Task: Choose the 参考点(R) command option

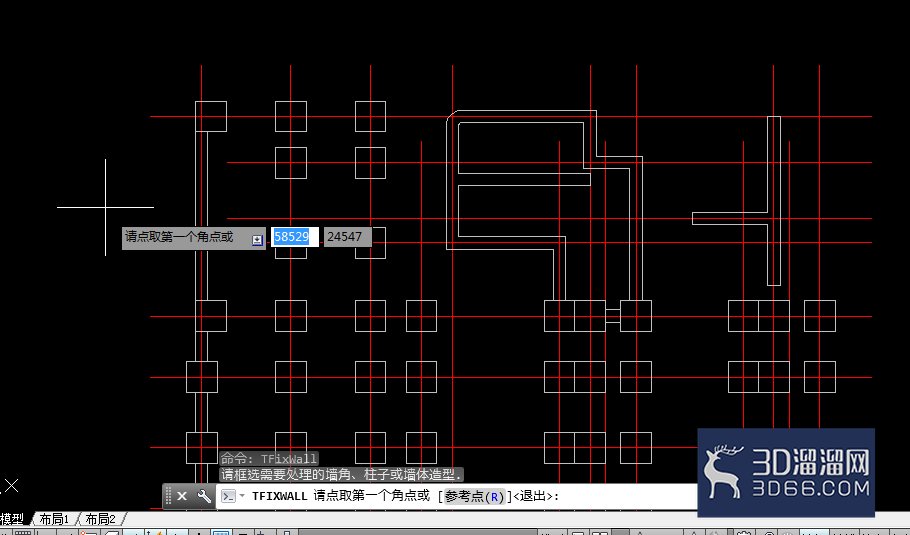Action: pyautogui.click(x=475, y=497)
